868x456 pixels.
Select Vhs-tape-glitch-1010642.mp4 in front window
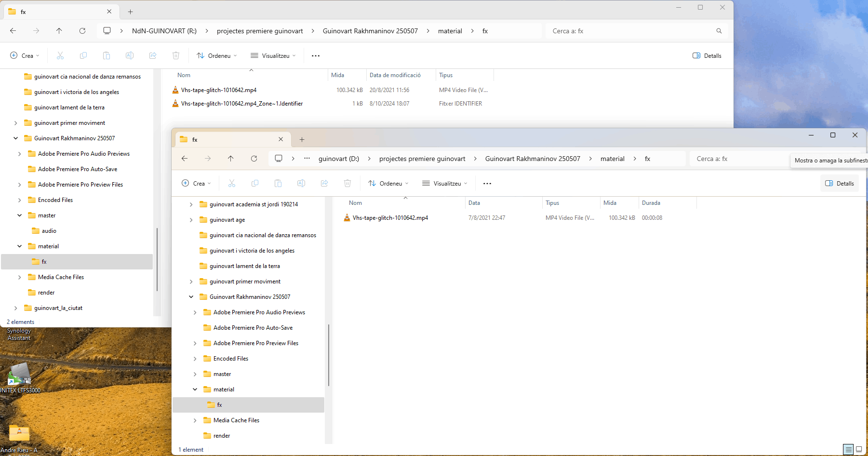coord(390,218)
